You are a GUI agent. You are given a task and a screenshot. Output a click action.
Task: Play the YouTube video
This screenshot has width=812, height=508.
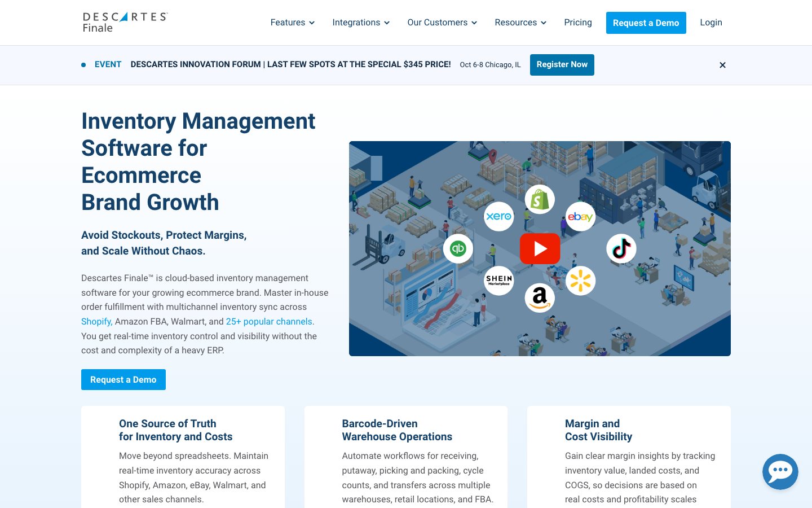tap(540, 248)
